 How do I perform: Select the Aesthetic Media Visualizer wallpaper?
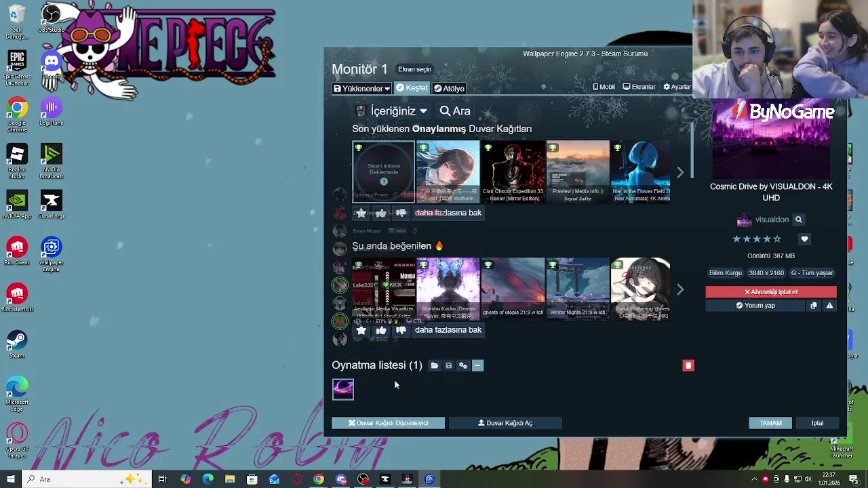pos(383,289)
